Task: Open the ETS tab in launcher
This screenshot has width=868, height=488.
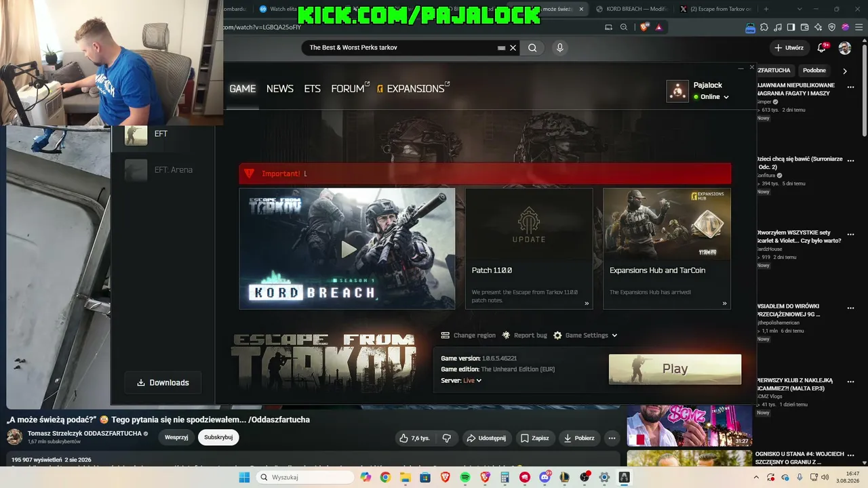Action: (x=312, y=89)
